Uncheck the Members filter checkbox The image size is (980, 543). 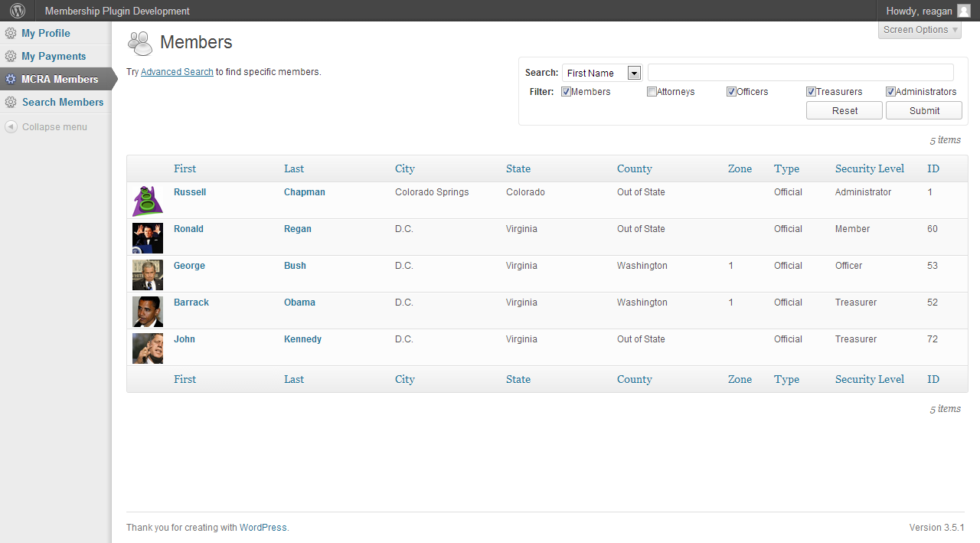(566, 92)
